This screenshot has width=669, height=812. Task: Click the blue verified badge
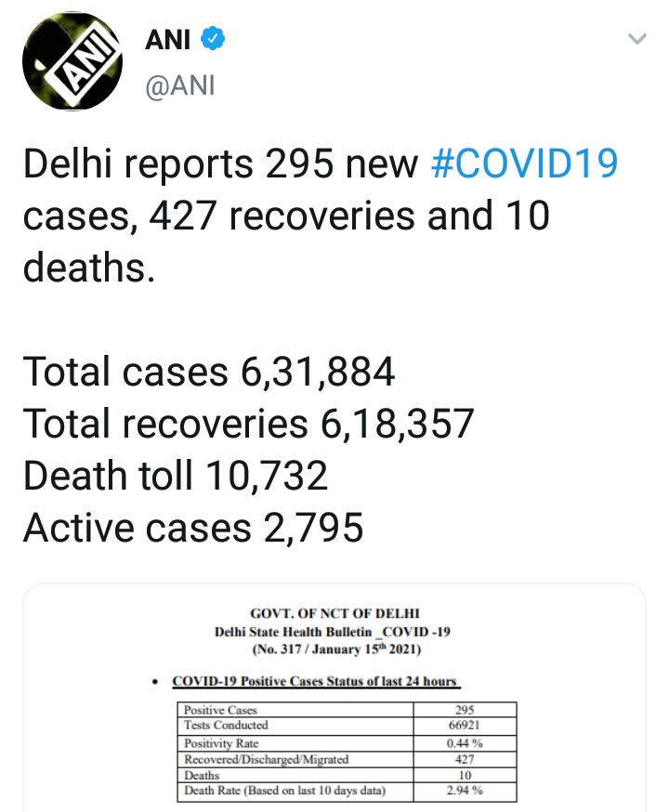pos(213,40)
